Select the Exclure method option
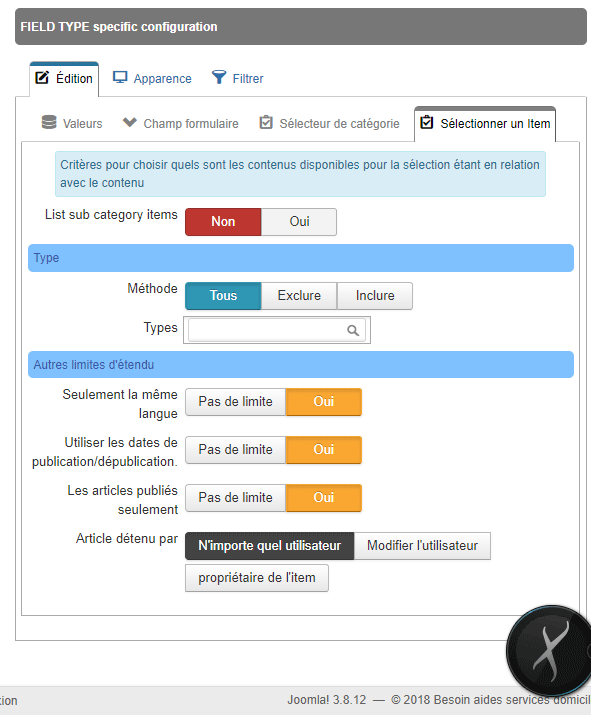Viewport: 591px width, 715px height. (x=299, y=295)
